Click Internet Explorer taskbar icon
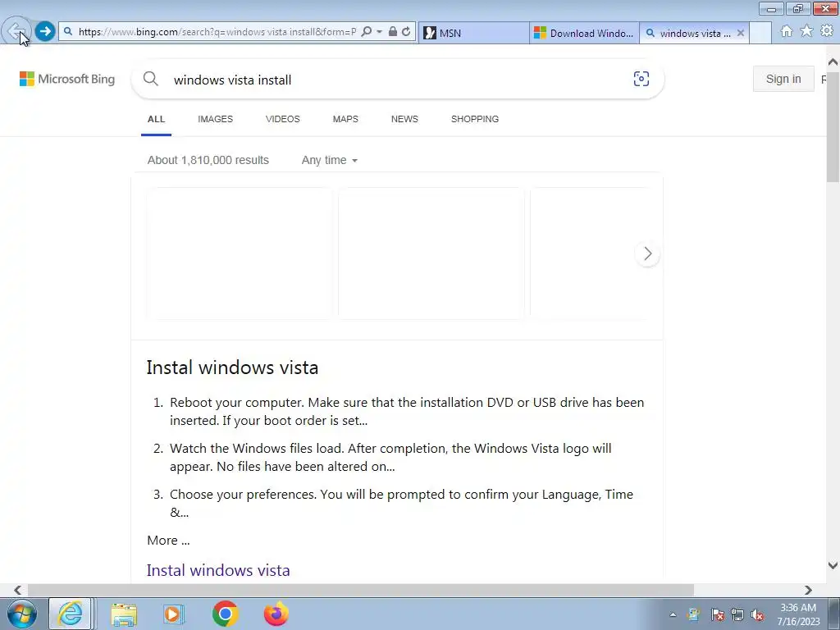Viewport: 840px width, 630px height. pos(71,614)
